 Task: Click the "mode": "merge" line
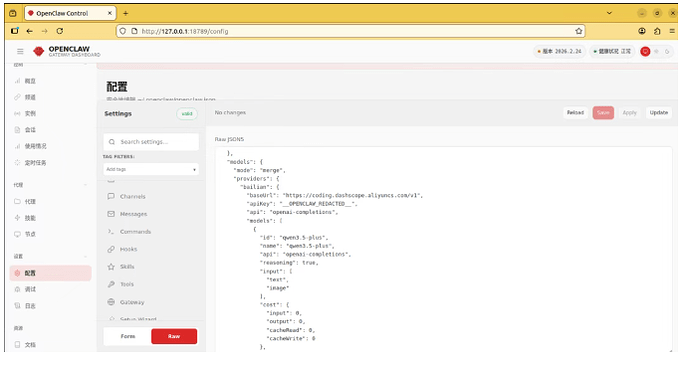(259, 170)
